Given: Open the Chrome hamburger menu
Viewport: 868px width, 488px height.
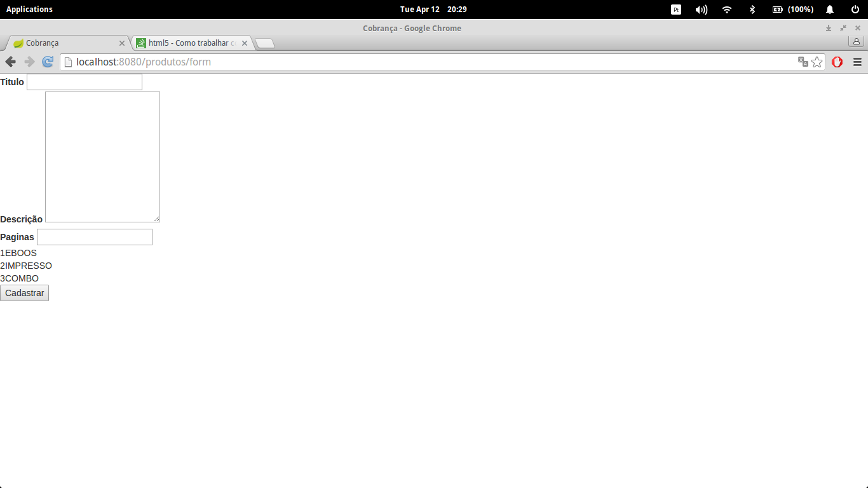Looking at the screenshot, I should (857, 62).
